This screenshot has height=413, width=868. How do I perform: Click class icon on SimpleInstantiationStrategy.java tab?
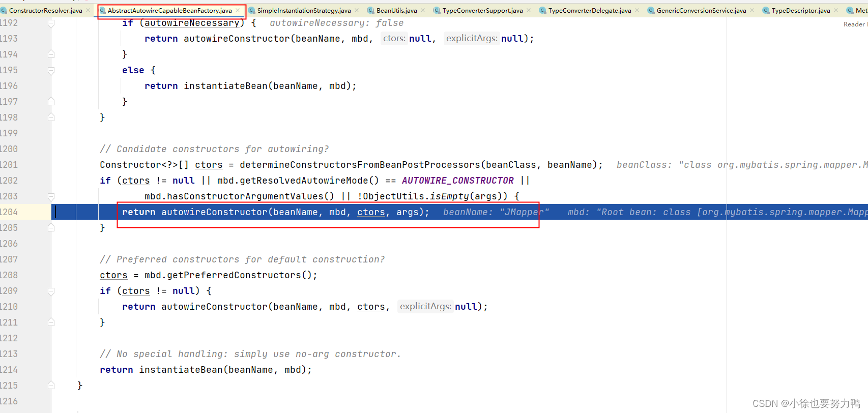point(251,10)
